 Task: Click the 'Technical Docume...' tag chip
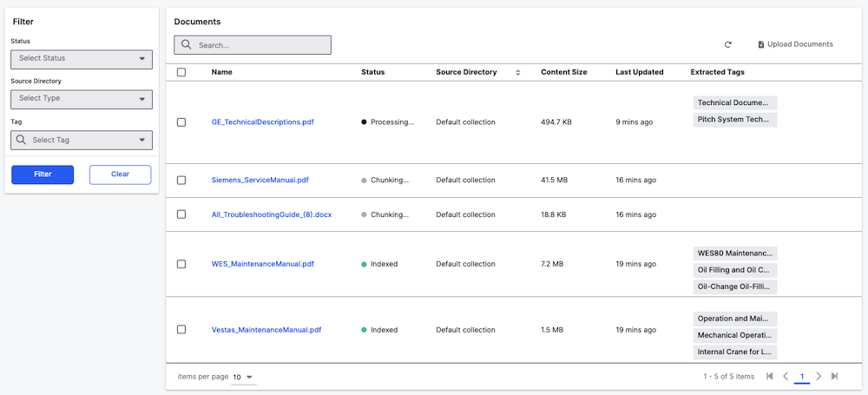tap(735, 103)
